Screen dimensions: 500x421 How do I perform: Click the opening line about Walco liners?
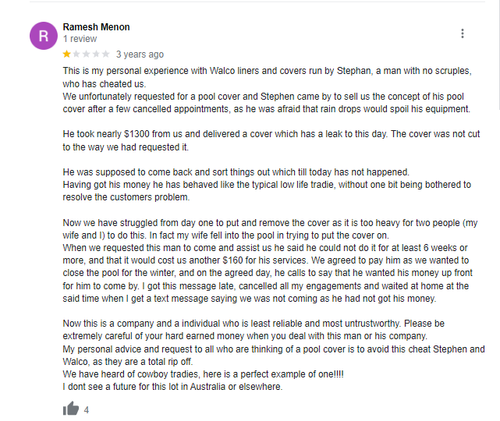click(267, 71)
